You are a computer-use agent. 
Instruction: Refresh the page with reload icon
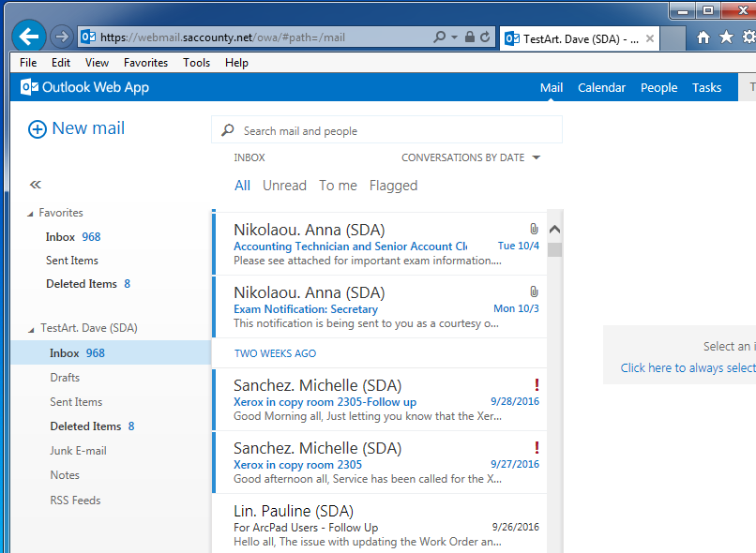[x=485, y=37]
